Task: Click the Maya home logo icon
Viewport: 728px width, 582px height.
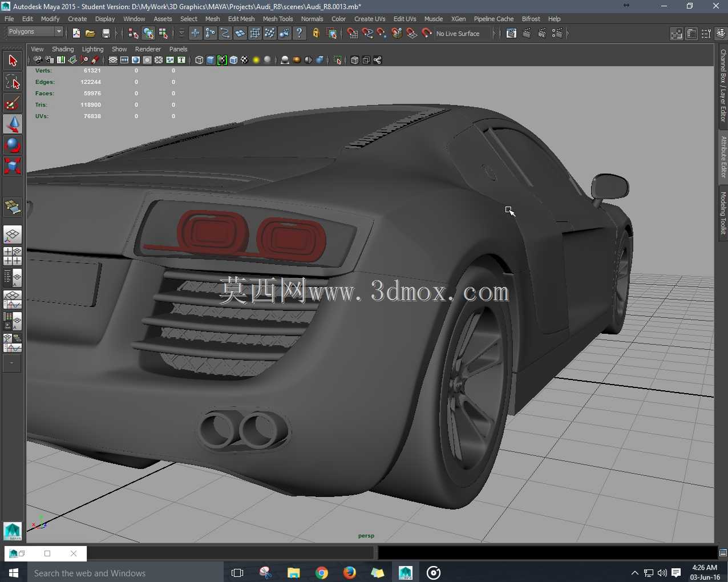Action: point(13,531)
